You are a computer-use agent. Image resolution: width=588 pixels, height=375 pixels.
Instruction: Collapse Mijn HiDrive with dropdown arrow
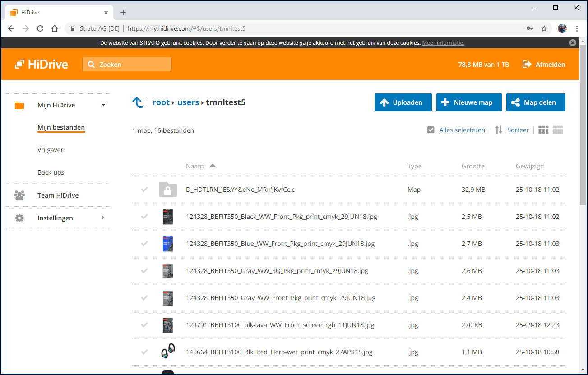(x=103, y=105)
